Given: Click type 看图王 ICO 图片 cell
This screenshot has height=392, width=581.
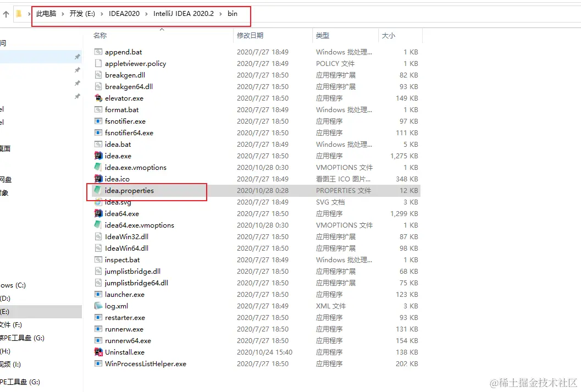Looking at the screenshot, I should point(343,179).
